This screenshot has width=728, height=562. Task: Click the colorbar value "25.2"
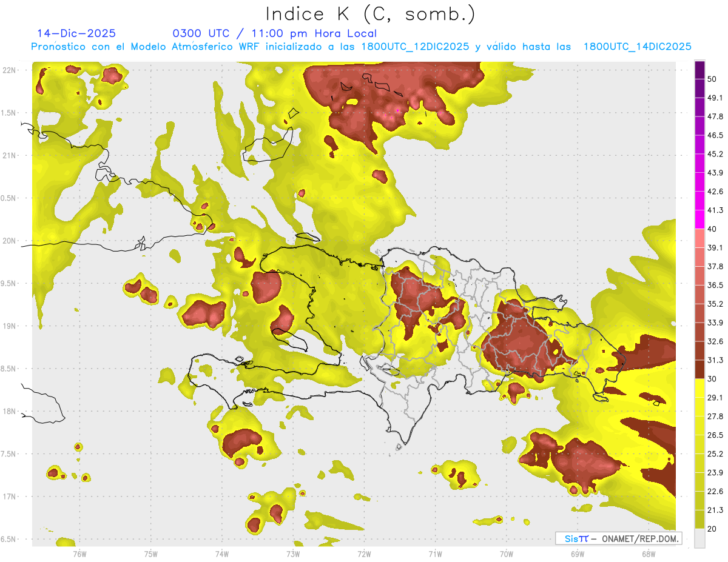[715, 454]
